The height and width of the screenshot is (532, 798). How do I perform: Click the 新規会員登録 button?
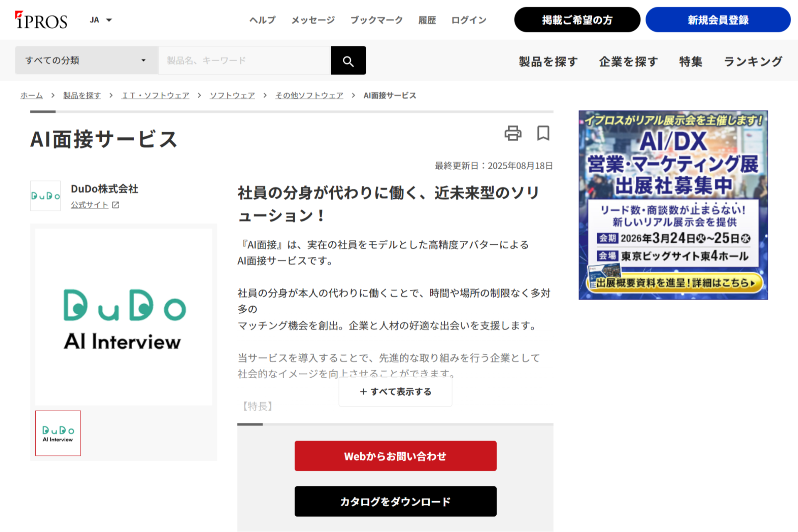click(x=718, y=20)
